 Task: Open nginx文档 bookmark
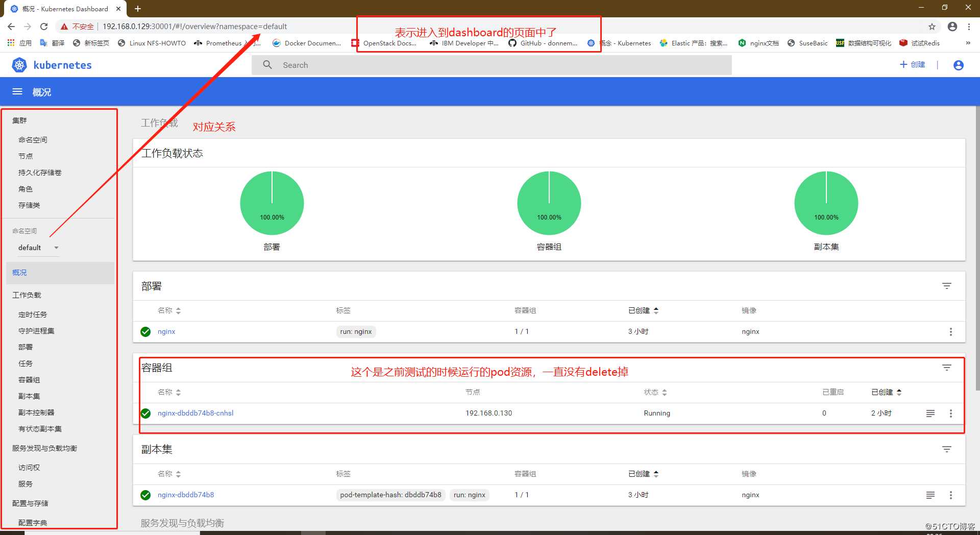[758, 43]
